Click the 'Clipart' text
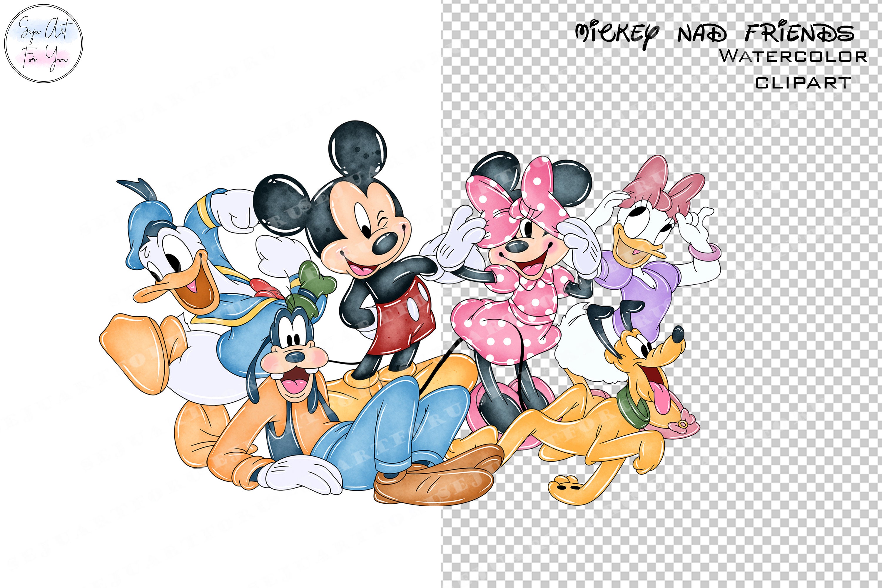Screen dimensions: 882x588 (x=803, y=83)
